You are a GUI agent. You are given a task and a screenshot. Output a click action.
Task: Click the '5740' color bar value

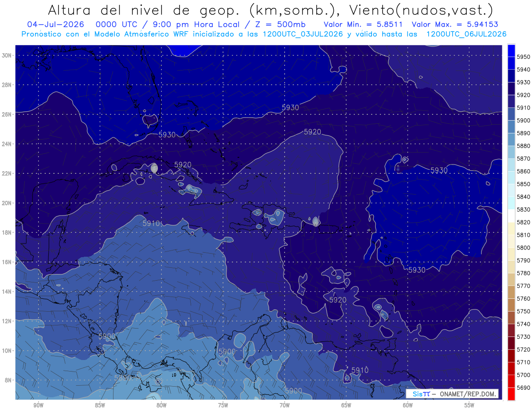tap(524, 324)
